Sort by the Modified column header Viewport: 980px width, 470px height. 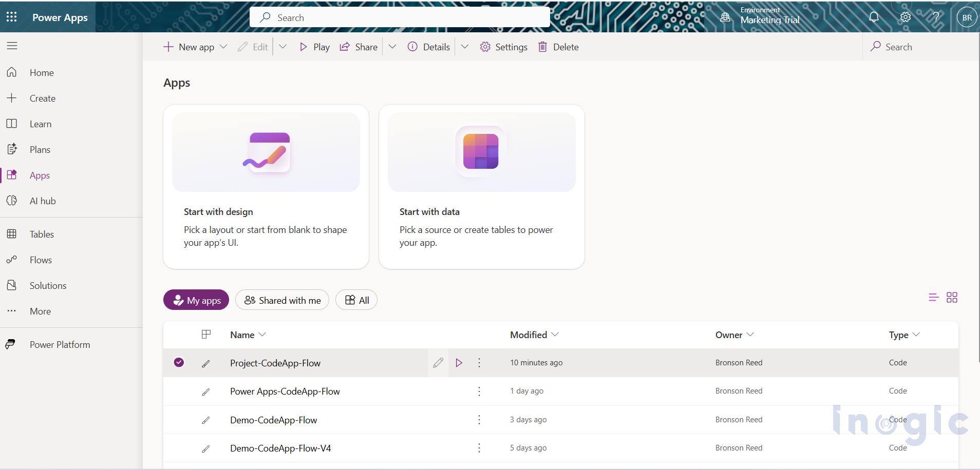tap(534, 335)
